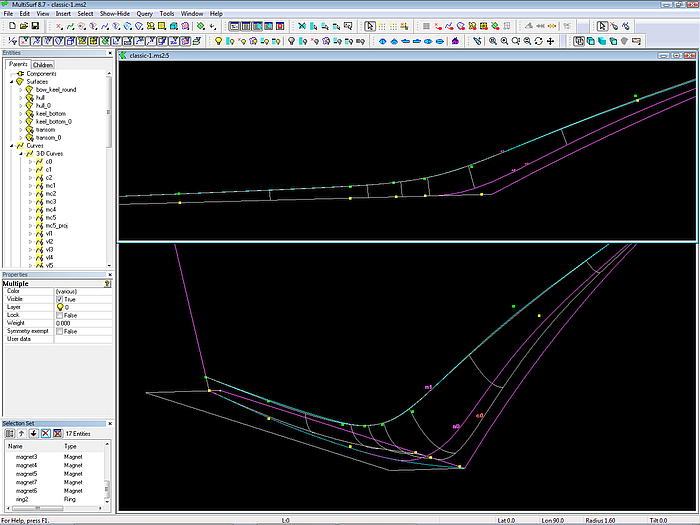Click the Layer lightbulb color indicator
Image resolution: width=700 pixels, height=525 pixels.
60,307
